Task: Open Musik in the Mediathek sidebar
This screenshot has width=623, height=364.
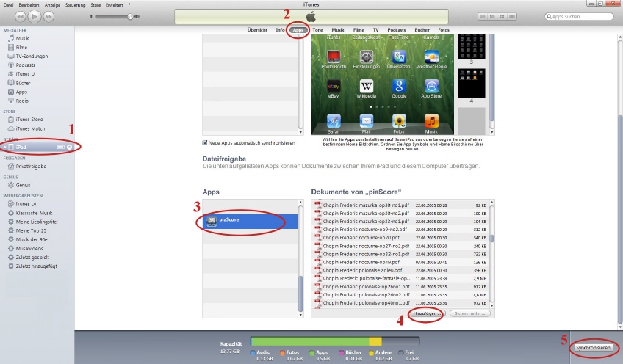Action: (x=22, y=38)
